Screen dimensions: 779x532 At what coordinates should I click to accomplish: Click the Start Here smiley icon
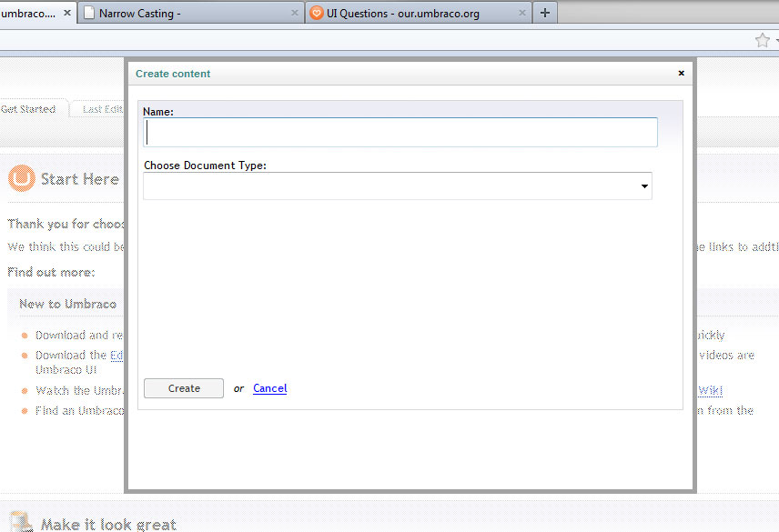pos(21,178)
